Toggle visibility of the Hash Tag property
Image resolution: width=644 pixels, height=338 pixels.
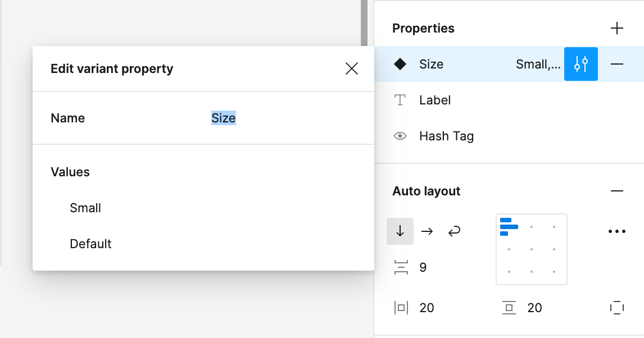click(400, 136)
